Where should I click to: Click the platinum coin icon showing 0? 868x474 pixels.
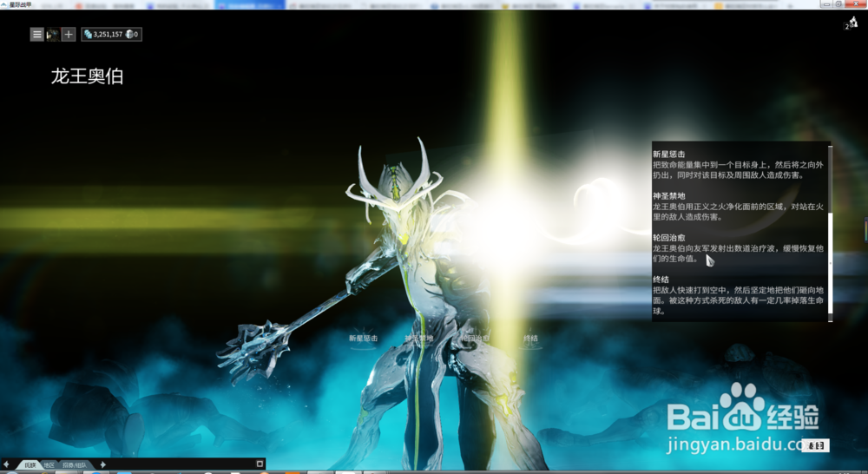tap(129, 35)
